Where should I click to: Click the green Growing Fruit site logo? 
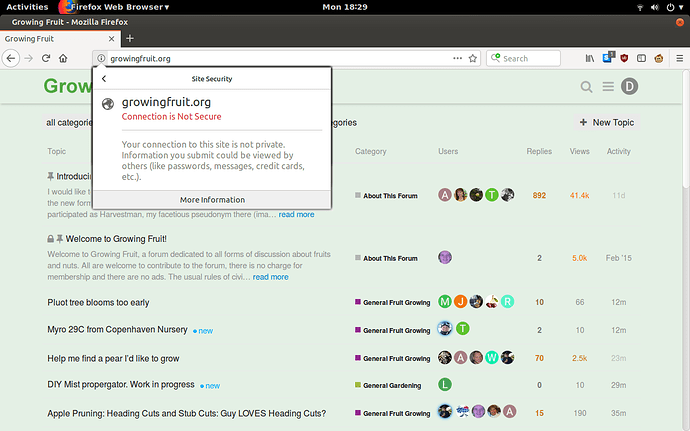[68, 86]
